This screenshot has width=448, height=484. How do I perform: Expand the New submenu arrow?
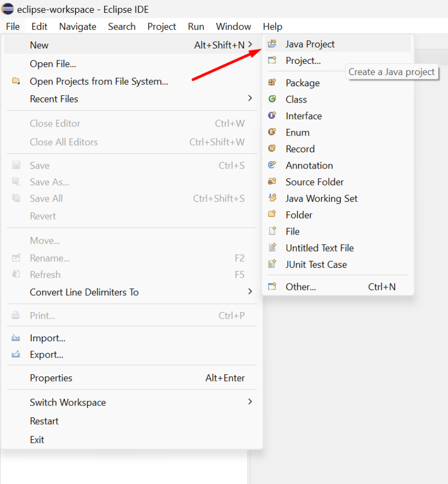(250, 45)
